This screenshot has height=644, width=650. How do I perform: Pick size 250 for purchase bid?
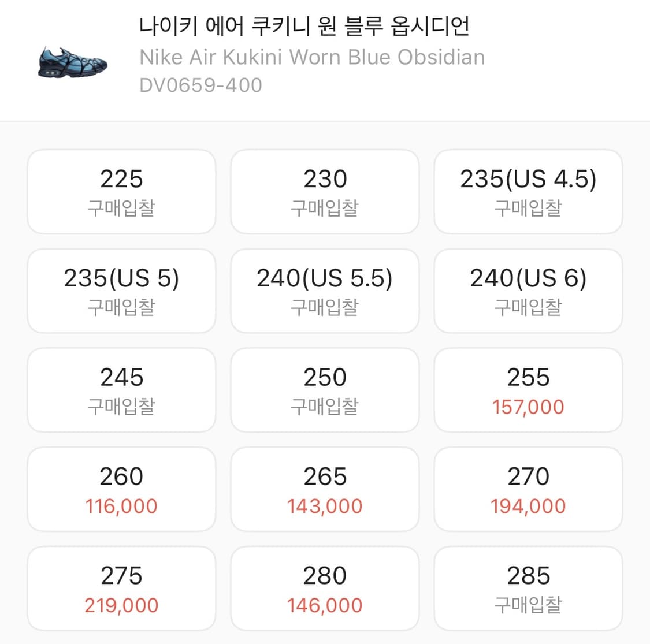[325, 390]
